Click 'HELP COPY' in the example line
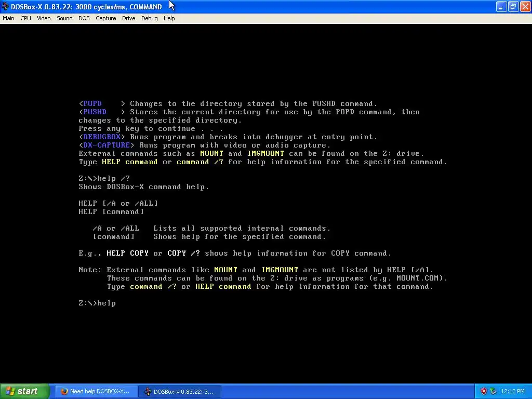The width and height of the screenshot is (532, 399). (127, 254)
